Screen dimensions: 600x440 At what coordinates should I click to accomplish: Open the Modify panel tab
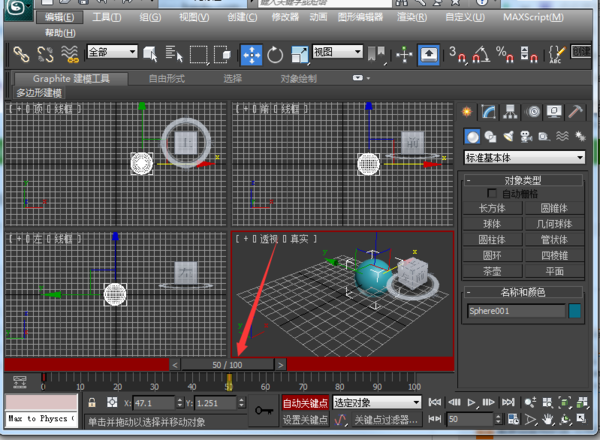(490, 112)
